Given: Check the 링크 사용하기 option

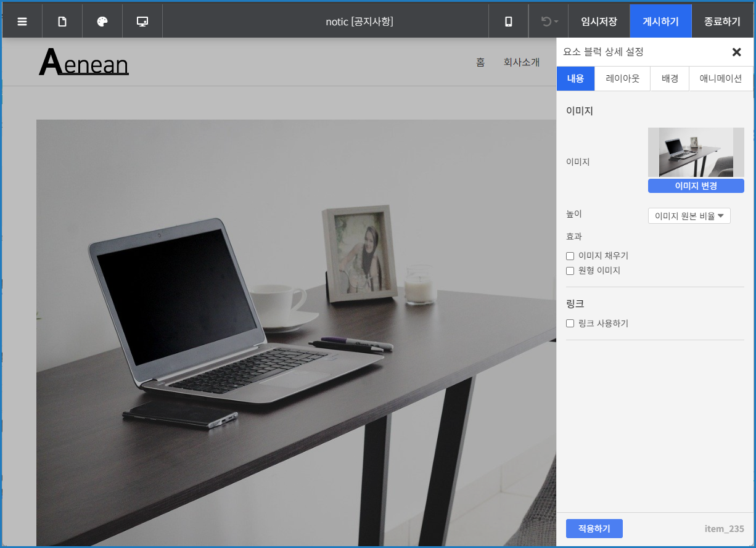Looking at the screenshot, I should [x=570, y=324].
